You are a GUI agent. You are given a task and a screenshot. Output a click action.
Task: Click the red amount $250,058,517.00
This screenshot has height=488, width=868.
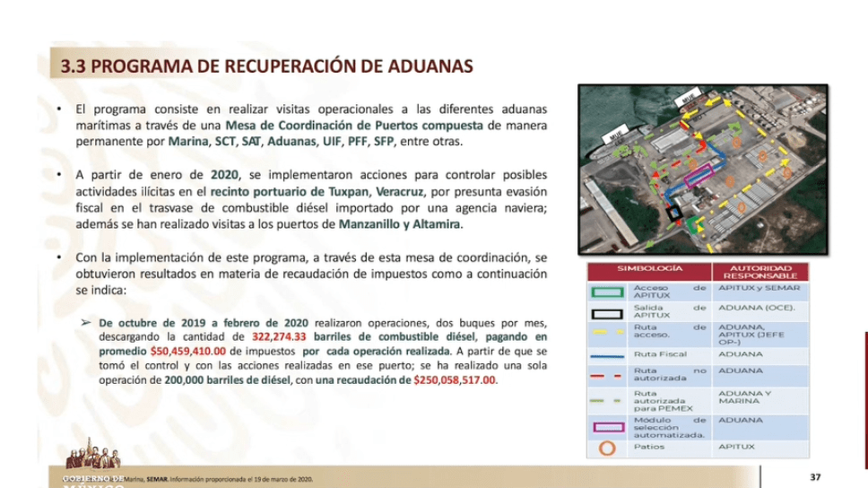[456, 380]
